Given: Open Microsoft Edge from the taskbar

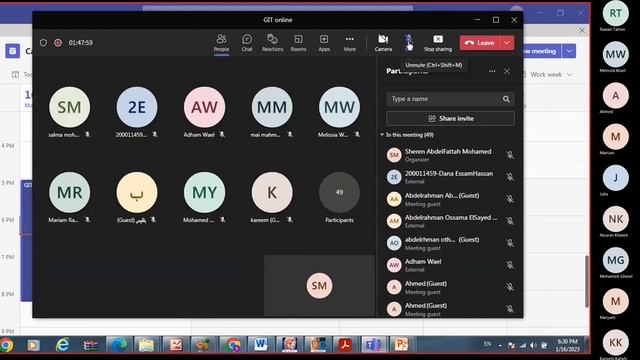Looking at the screenshot, I should 119,345.
